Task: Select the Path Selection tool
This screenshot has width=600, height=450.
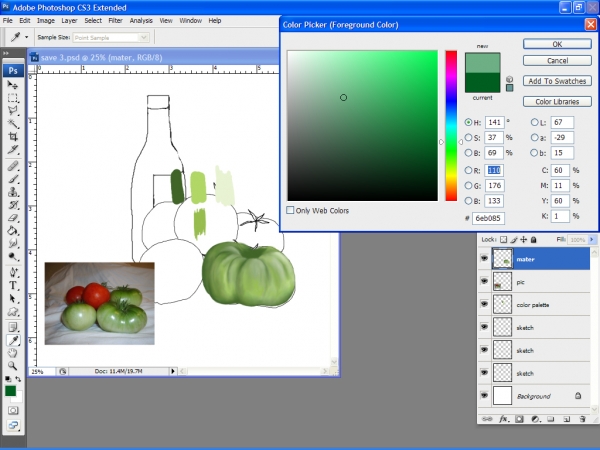Action: [x=13, y=298]
